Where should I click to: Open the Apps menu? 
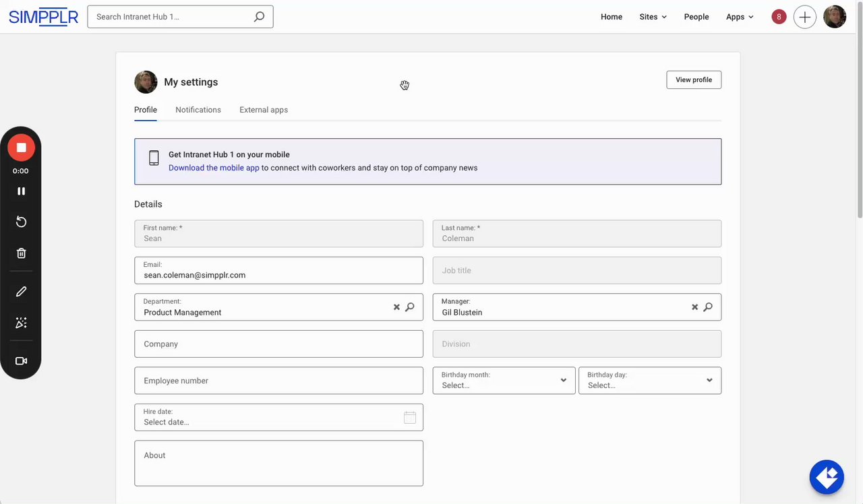[x=740, y=17]
